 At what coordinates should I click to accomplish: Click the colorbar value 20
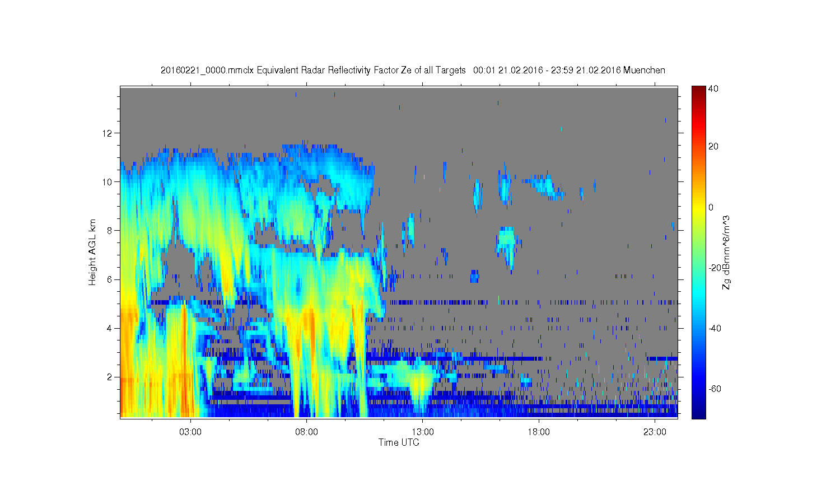pyautogui.click(x=713, y=147)
